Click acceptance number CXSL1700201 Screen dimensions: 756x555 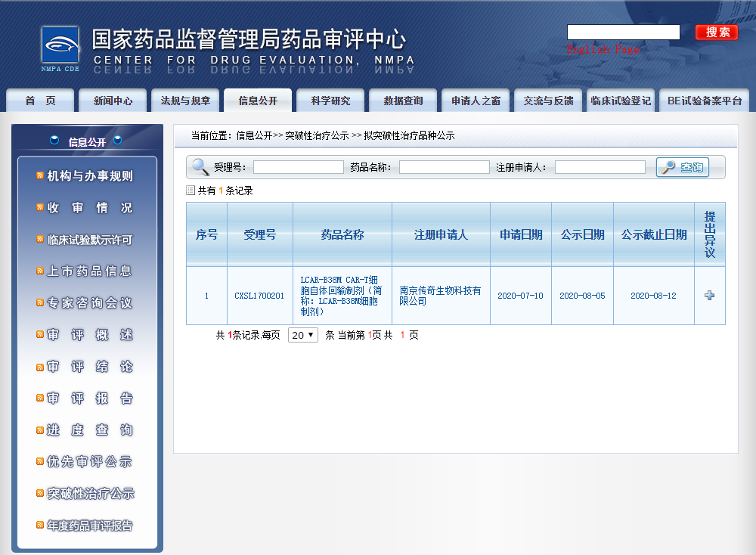point(259,296)
